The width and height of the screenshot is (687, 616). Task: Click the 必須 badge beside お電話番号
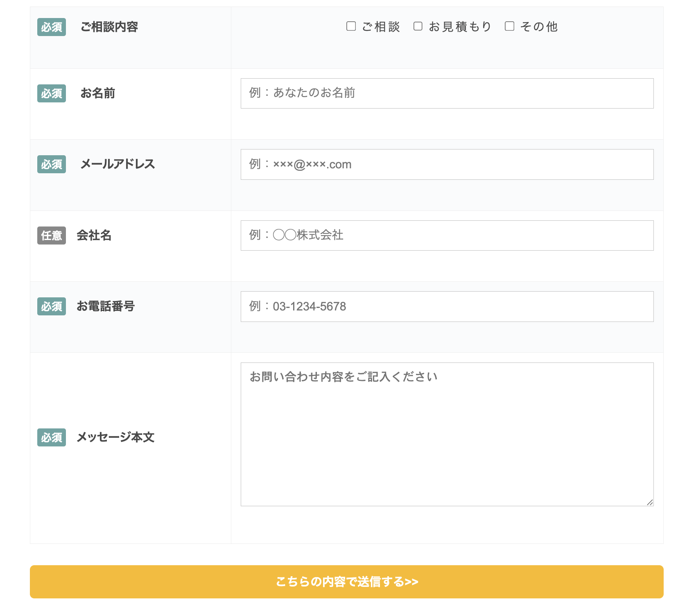[x=52, y=306]
